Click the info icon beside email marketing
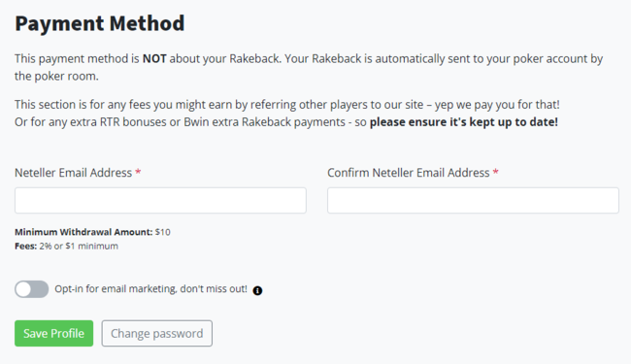This screenshot has width=631, height=364. (x=257, y=290)
